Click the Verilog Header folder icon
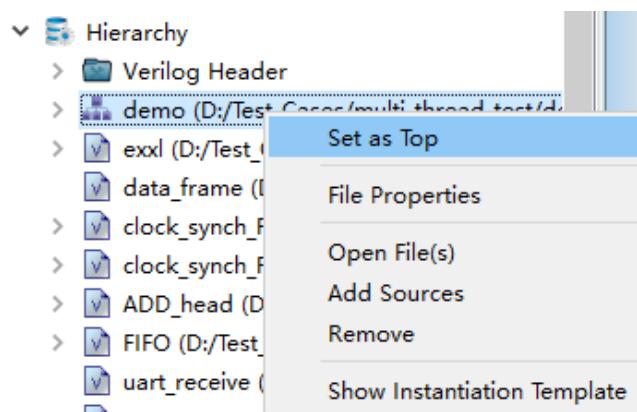637x412 pixels. click(x=97, y=70)
